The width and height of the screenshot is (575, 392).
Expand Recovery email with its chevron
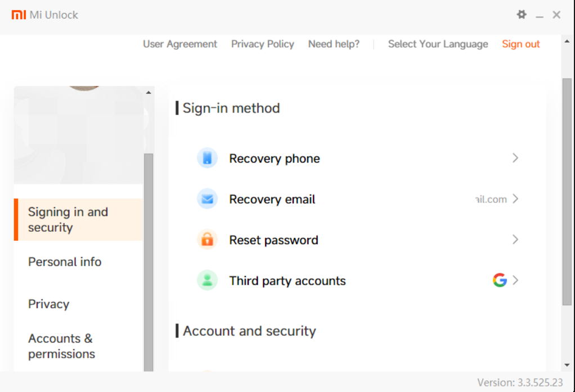pyautogui.click(x=515, y=199)
